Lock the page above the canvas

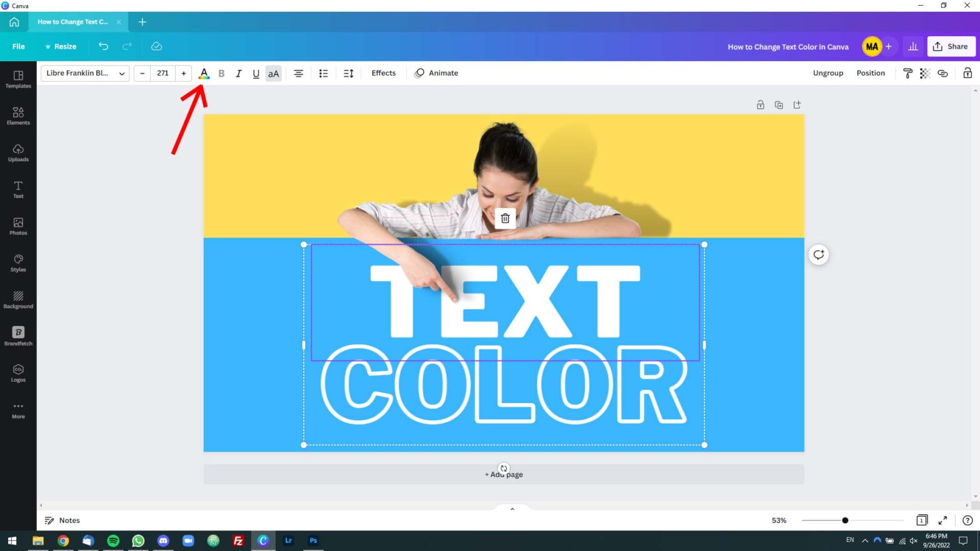[761, 105]
